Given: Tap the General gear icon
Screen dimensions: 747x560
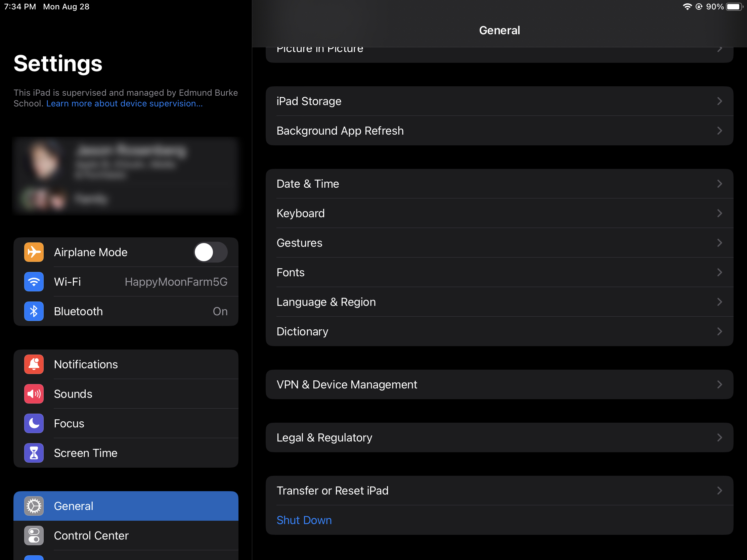Looking at the screenshot, I should pyautogui.click(x=34, y=506).
